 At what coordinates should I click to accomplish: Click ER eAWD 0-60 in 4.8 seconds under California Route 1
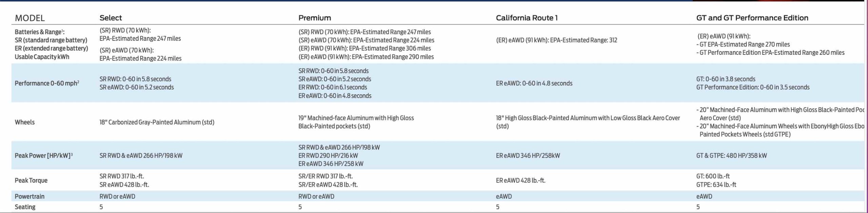[x=534, y=83]
